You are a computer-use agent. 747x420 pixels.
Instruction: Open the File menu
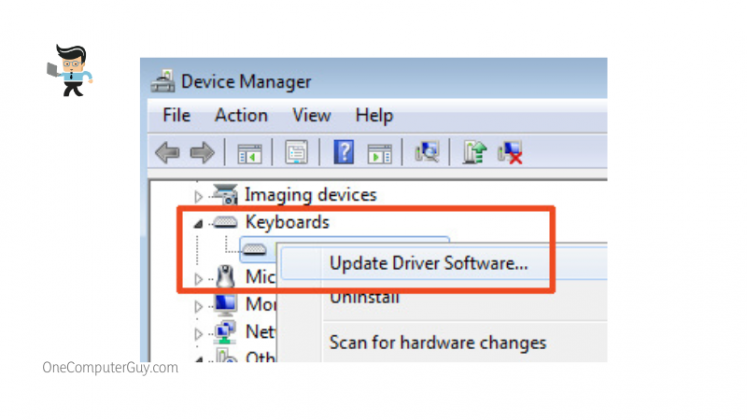pyautogui.click(x=176, y=115)
